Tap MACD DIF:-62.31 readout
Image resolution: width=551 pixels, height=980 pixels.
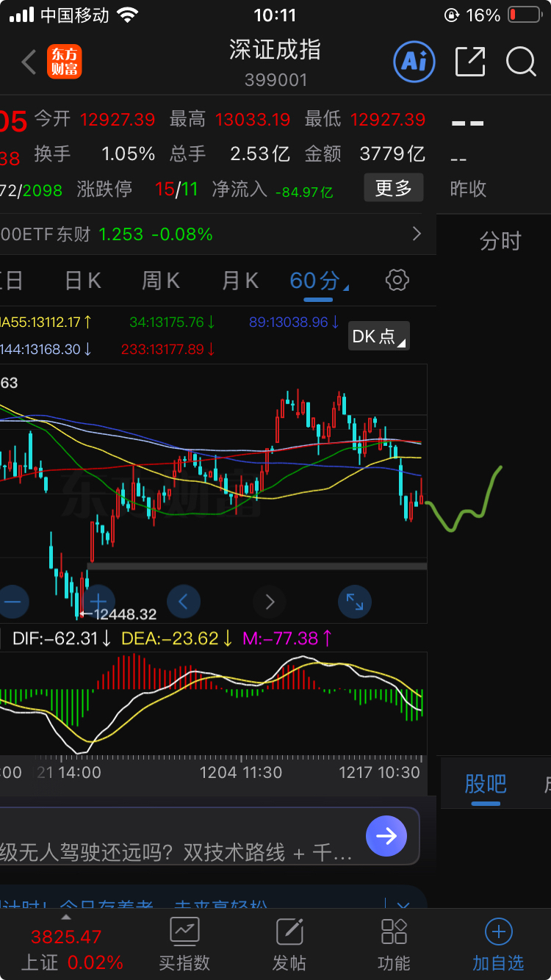(62, 639)
